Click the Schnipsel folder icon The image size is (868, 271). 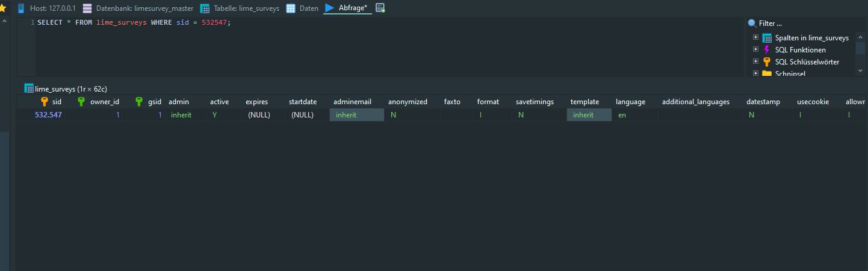pos(767,73)
